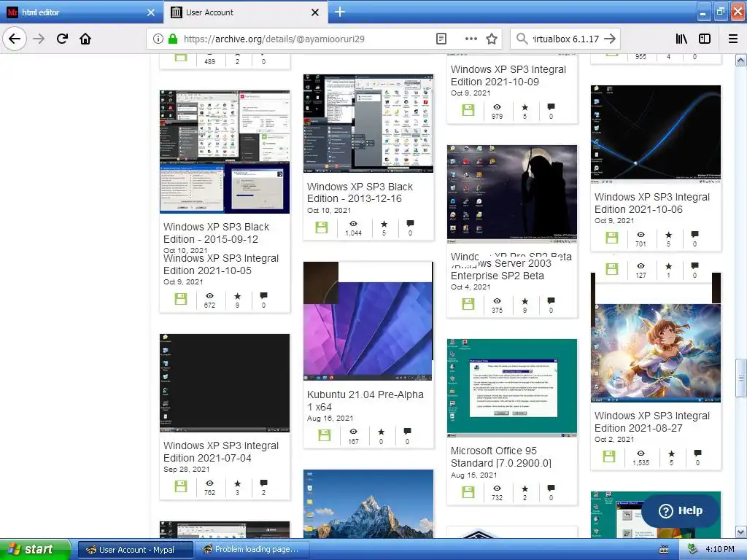This screenshot has width=747, height=560.
Task: Open Windows XP SP3 Integral Edition 2021-10-06 link
Action: pyautogui.click(x=651, y=203)
